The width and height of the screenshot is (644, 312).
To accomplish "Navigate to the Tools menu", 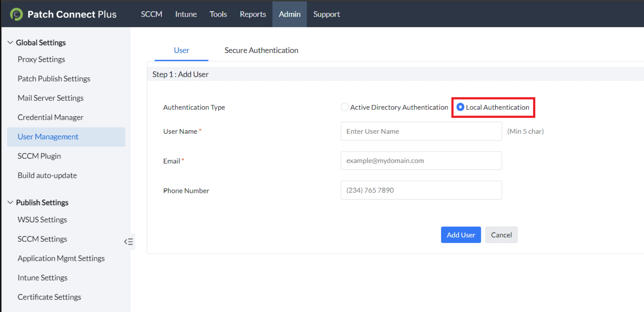I will pyautogui.click(x=218, y=14).
